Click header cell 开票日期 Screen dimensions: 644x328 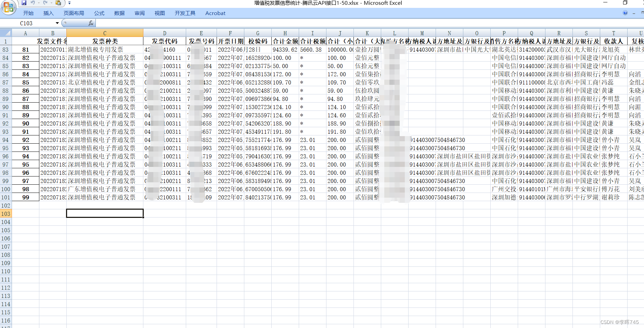click(230, 41)
